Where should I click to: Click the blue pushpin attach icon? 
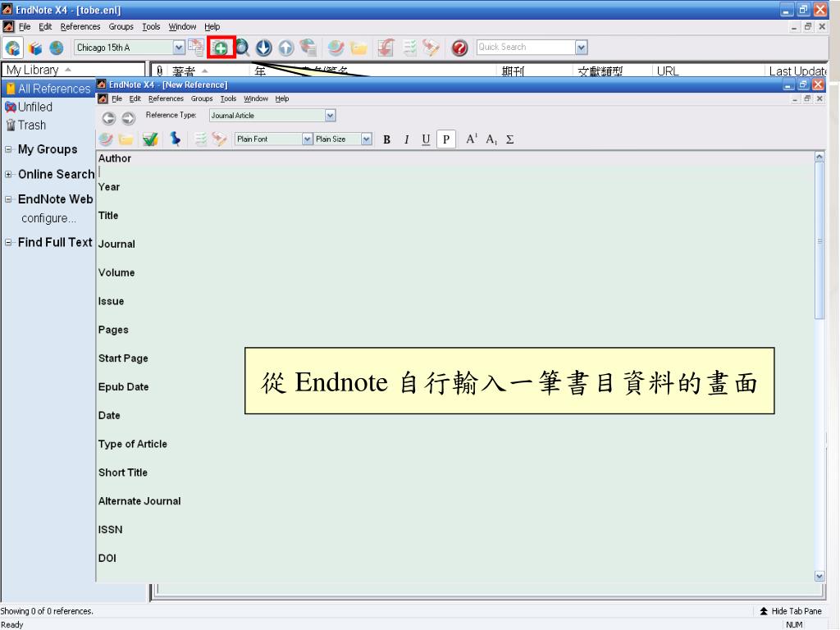pyautogui.click(x=176, y=139)
